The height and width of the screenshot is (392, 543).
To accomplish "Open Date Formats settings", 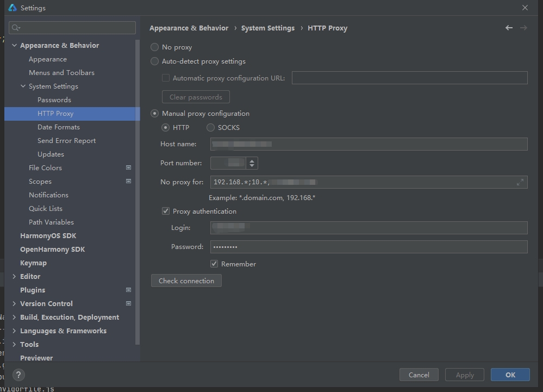I will point(59,127).
